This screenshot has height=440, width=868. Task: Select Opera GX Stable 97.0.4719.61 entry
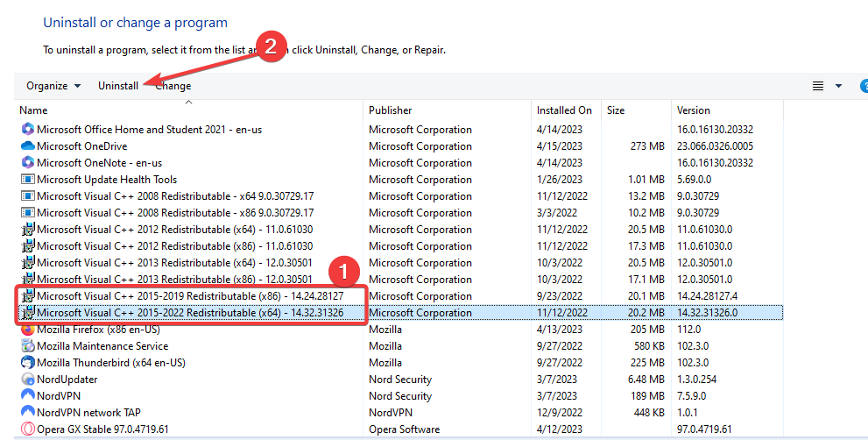[103, 429]
